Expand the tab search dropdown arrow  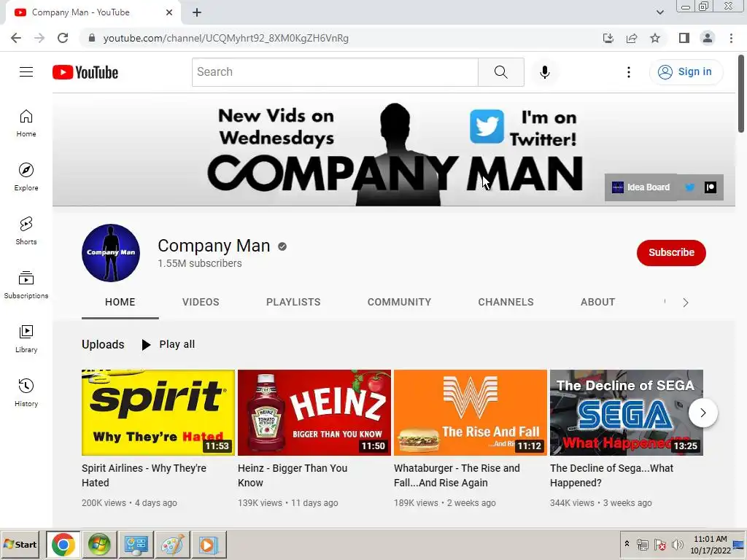pyautogui.click(x=659, y=12)
